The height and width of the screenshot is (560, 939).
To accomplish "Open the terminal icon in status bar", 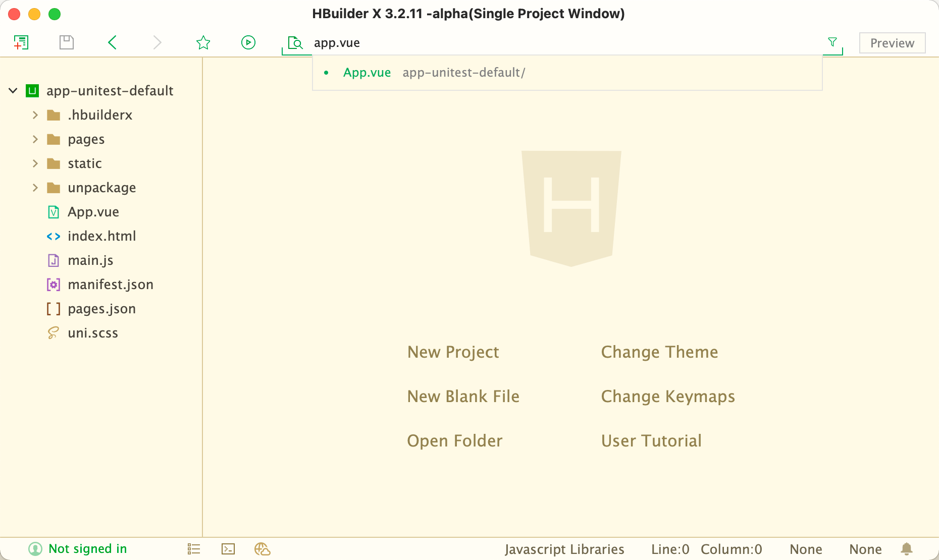I will (228, 549).
